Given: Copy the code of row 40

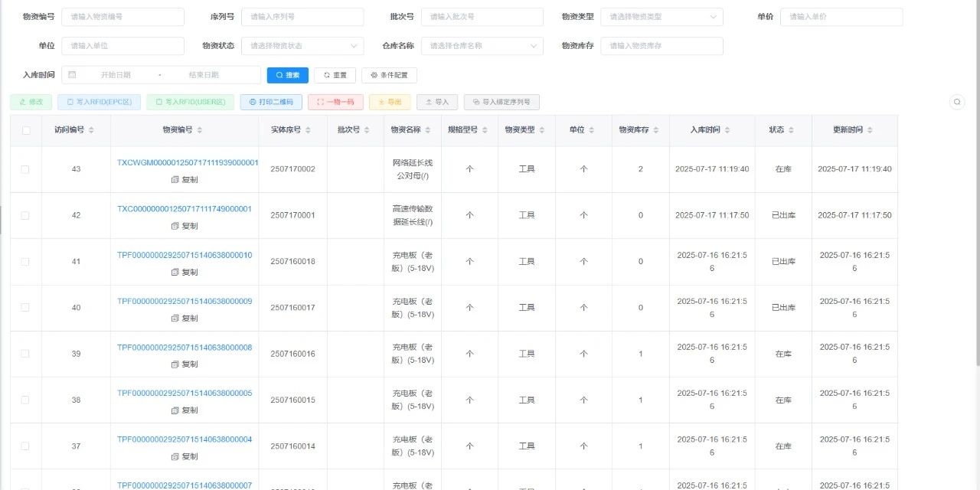Looking at the screenshot, I should [x=185, y=318].
